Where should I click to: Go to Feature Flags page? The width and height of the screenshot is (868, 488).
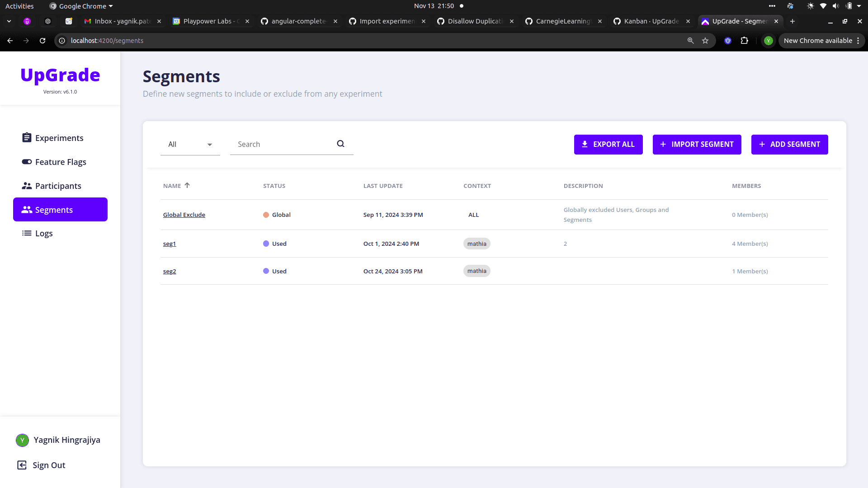coord(61,162)
